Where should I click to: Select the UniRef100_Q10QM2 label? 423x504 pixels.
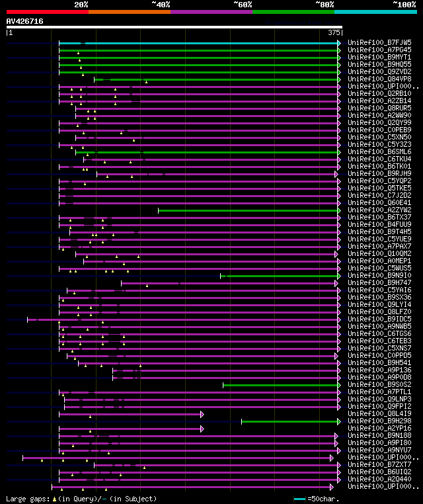(379, 253)
